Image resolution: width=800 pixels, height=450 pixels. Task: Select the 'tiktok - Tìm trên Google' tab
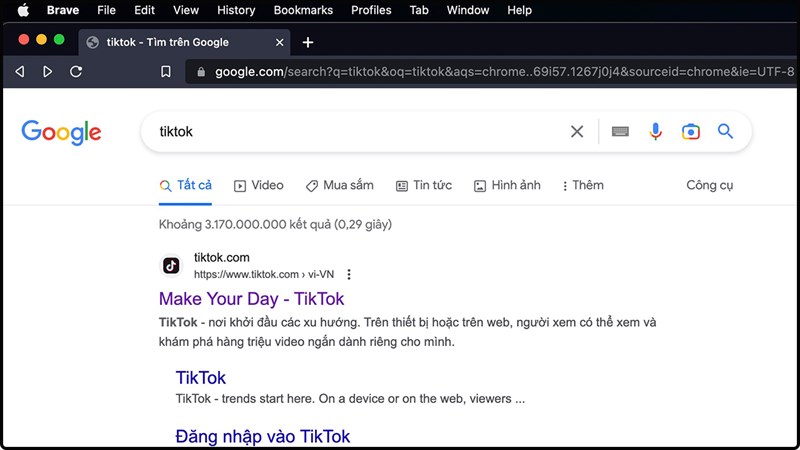pyautogui.click(x=184, y=42)
